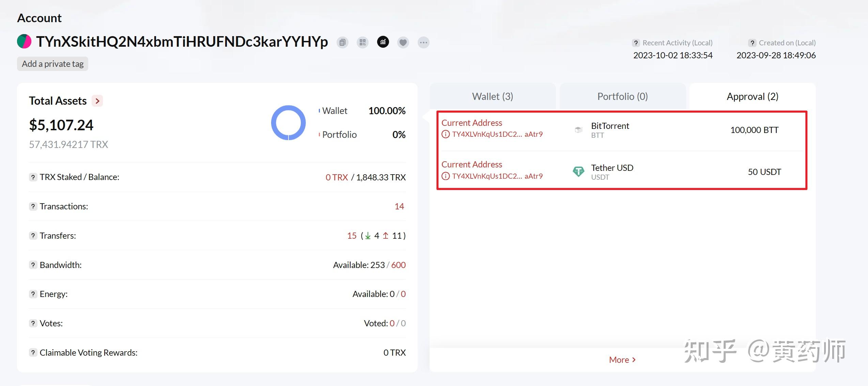
Task: Click the 50 USDT approved amount
Action: click(764, 172)
